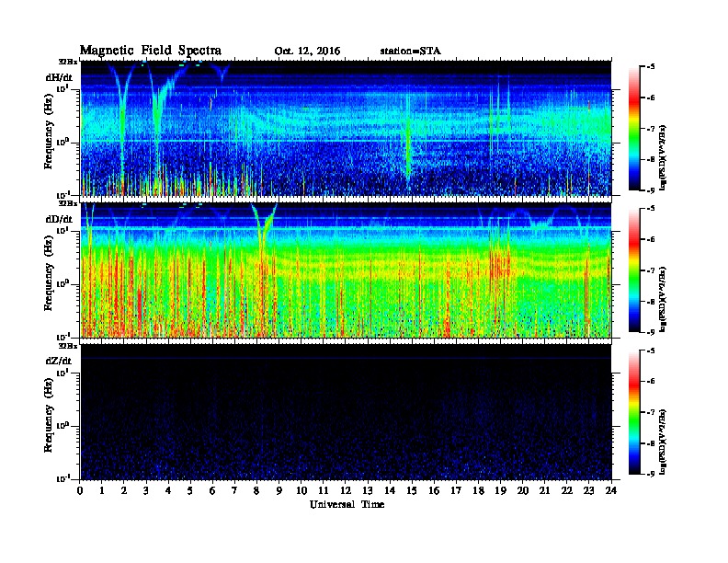This screenshot has height=563, width=728.
Task: Click hour "23" on the Universal Time axis
Action: pyautogui.click(x=589, y=490)
